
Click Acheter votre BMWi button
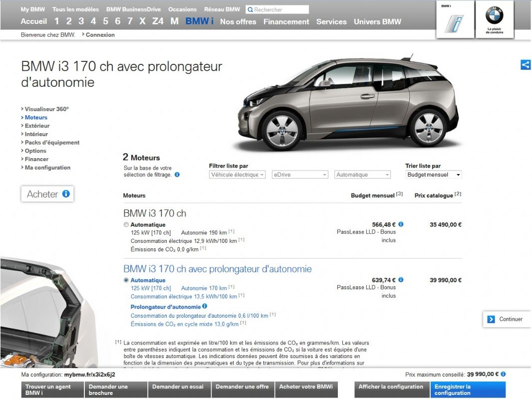point(306,390)
